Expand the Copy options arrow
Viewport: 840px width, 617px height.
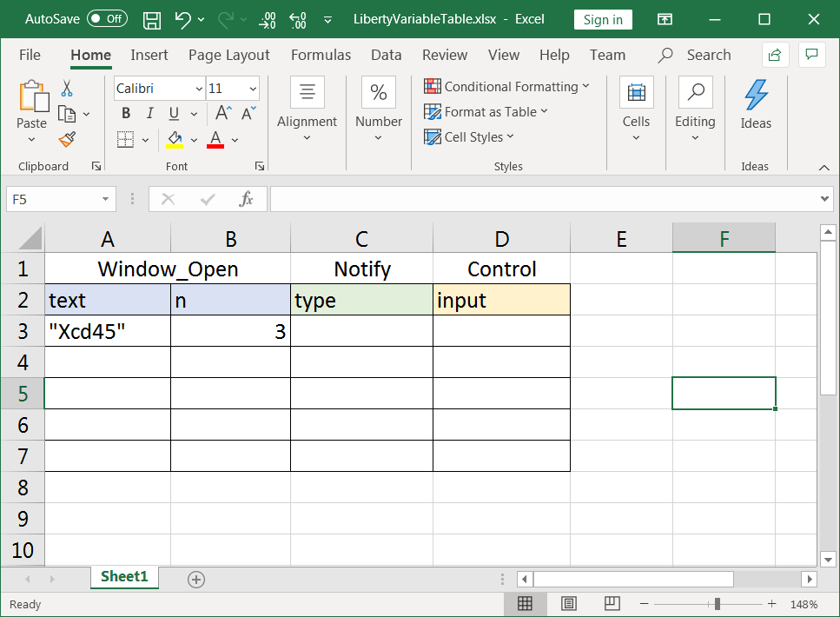(x=86, y=114)
